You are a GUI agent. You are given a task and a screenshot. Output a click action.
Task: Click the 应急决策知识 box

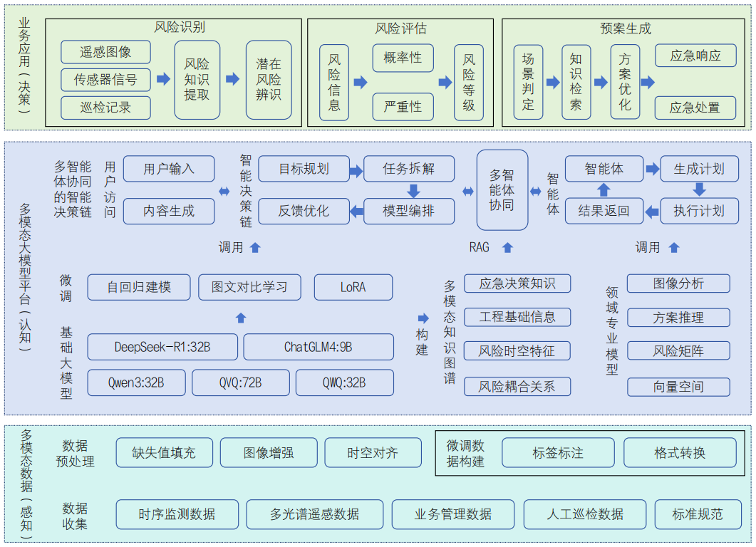coord(517,283)
